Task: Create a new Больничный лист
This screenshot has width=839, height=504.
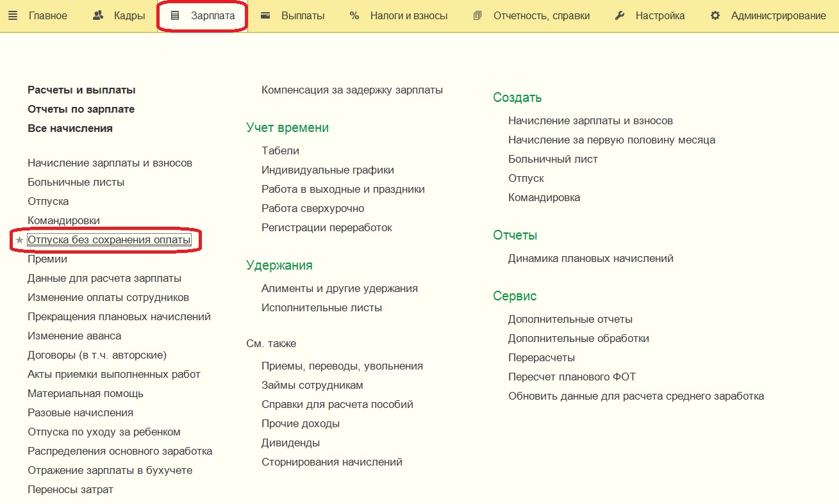Action: click(x=553, y=159)
